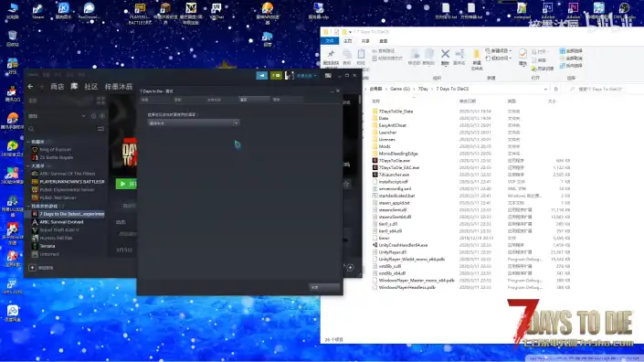Go back with Steam's left arrow
Viewport: 644px width, 362px height.
(x=30, y=86)
